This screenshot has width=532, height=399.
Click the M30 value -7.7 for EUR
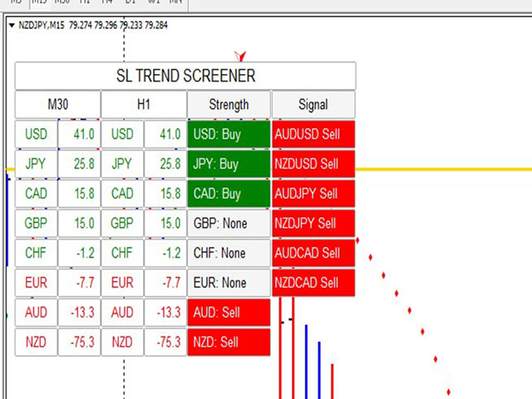(80, 283)
